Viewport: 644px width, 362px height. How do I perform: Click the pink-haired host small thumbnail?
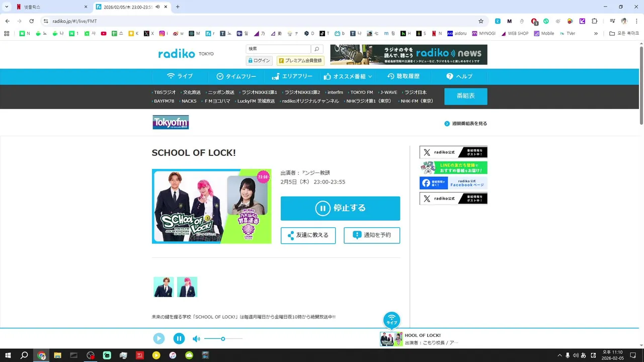click(x=187, y=287)
